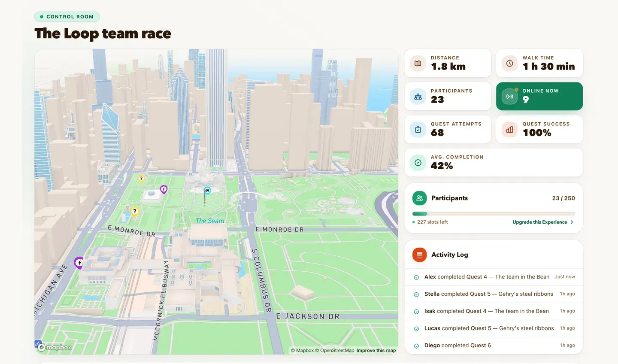Click the '100%' quest success value
This screenshot has width=618, height=364.
[537, 133]
